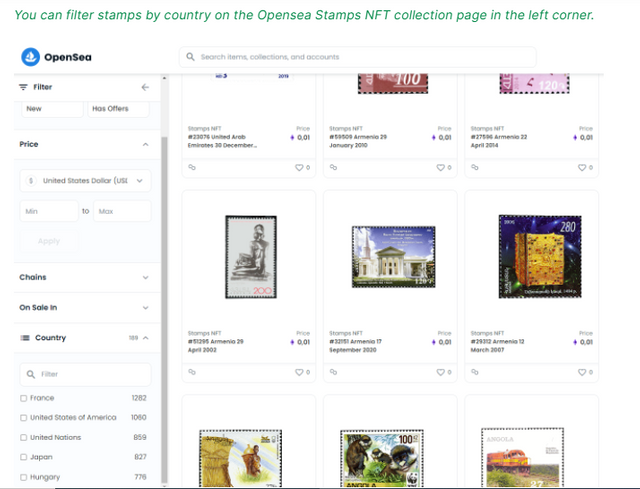This screenshot has height=489, width=640.
Task: Click the Has Offers status button
Action: 118,109
